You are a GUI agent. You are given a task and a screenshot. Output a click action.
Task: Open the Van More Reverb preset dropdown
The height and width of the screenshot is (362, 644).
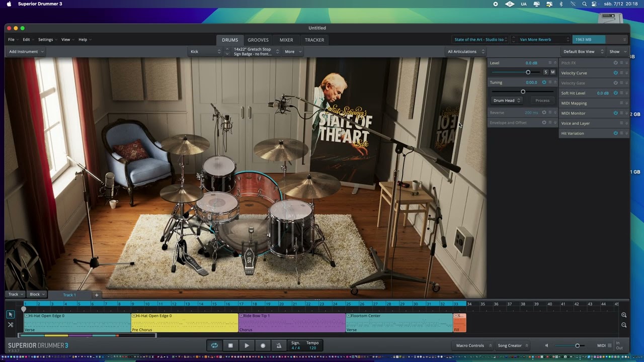pyautogui.click(x=545, y=39)
